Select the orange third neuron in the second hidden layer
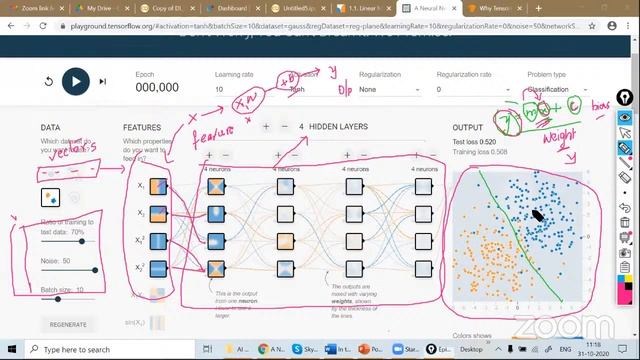 [285, 241]
